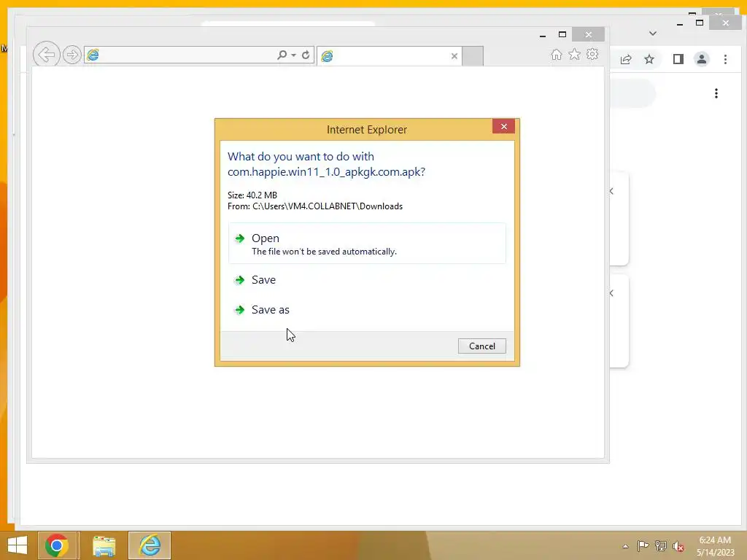This screenshot has height=560, width=747.
Task: Select the open Internet Explorer tab
Action: 389,56
